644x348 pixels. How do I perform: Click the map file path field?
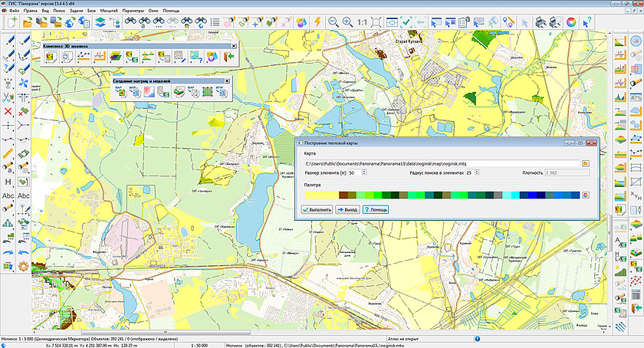[x=441, y=163]
